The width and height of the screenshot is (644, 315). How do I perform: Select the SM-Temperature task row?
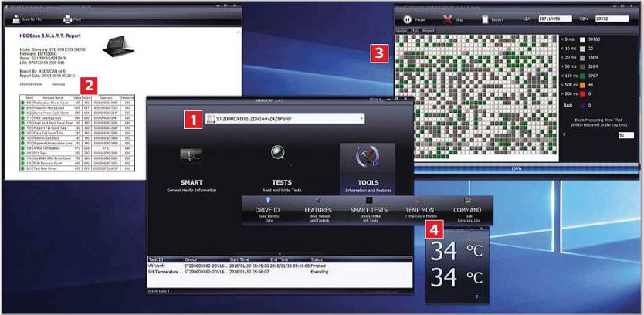coord(280,272)
